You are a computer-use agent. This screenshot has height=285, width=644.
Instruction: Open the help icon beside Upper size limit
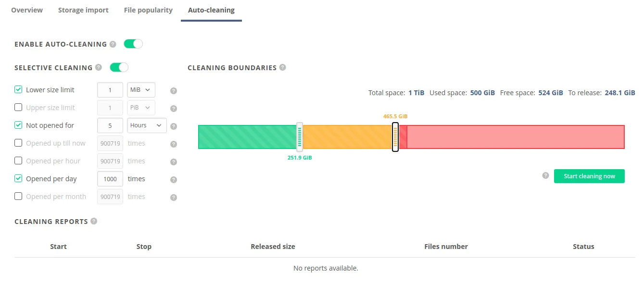(174, 108)
